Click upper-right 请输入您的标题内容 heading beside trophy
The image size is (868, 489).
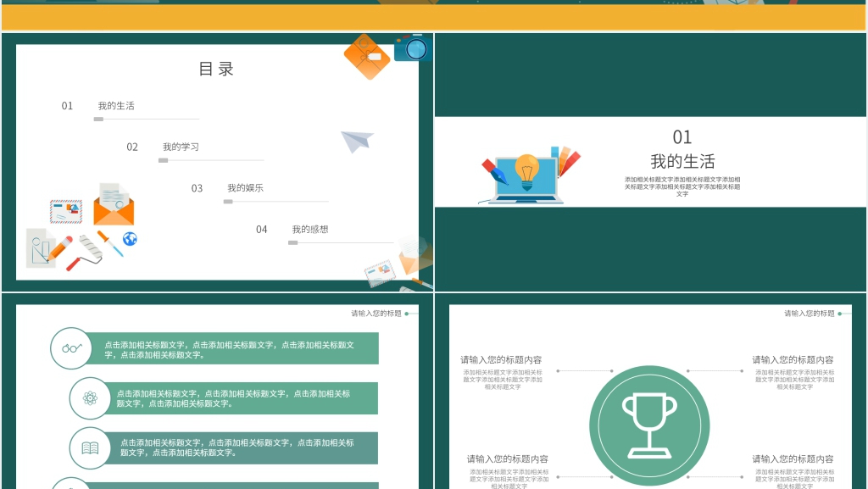(793, 359)
